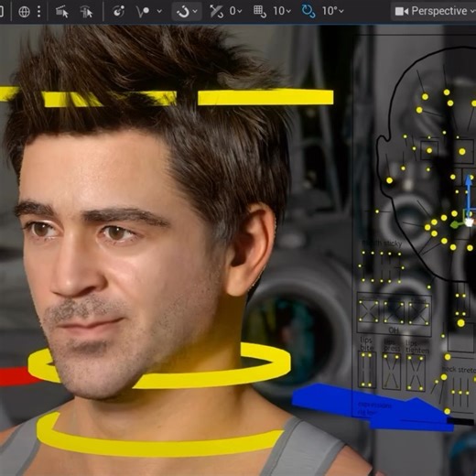Select the lips bite slider control
The height and width of the screenshot is (476, 476).
click(x=366, y=370)
